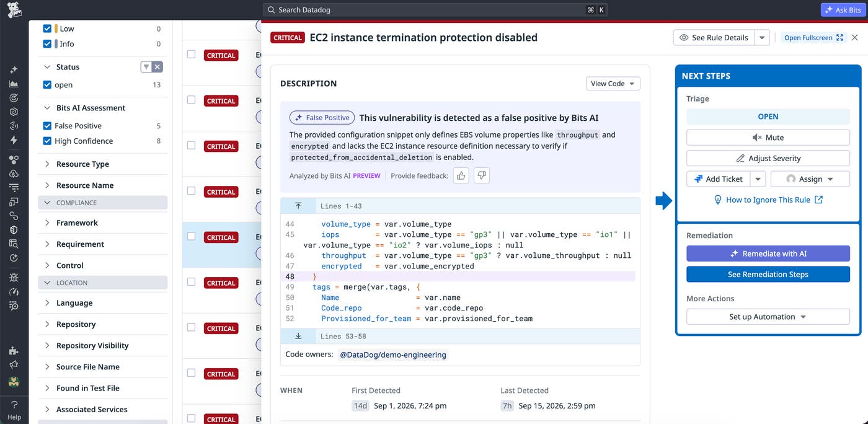
Task: Open the View Code dropdown
Action: [613, 84]
